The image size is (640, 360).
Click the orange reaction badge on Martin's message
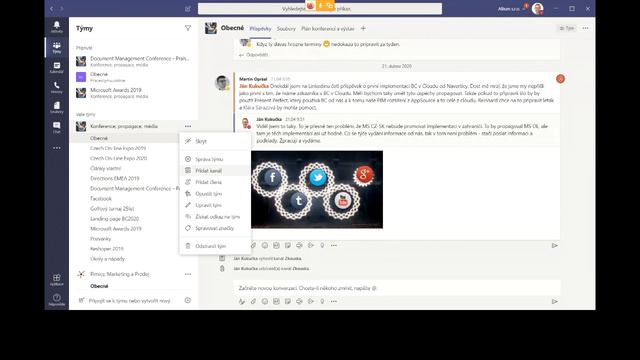click(x=560, y=79)
